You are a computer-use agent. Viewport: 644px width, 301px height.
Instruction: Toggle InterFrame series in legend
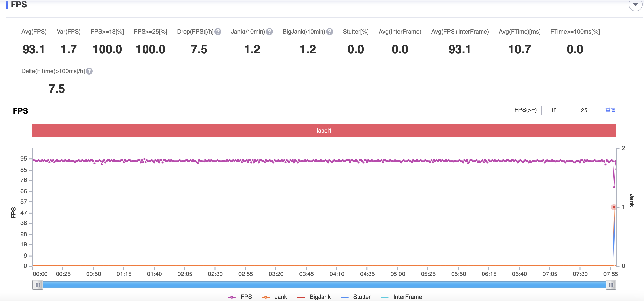(401, 297)
